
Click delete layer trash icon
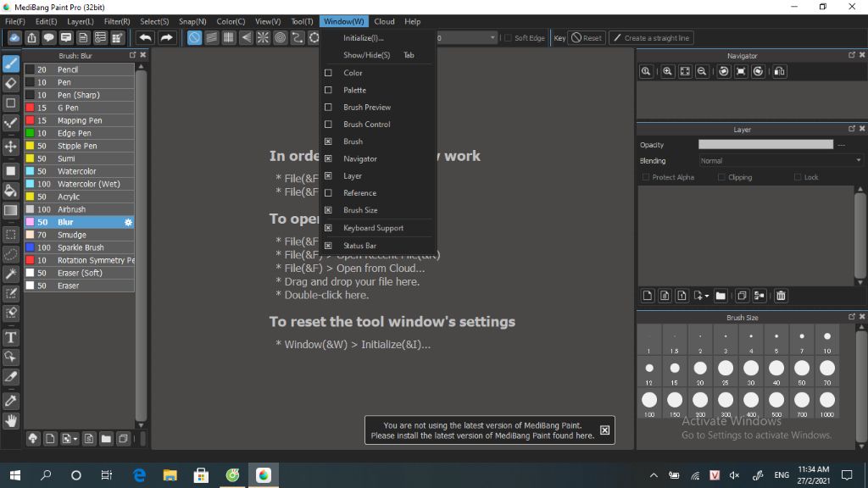(781, 296)
